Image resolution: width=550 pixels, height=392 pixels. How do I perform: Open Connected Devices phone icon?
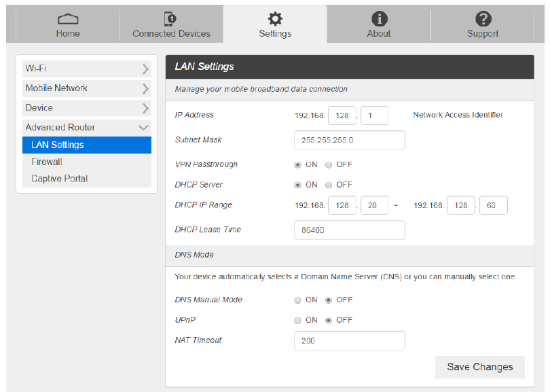click(171, 19)
